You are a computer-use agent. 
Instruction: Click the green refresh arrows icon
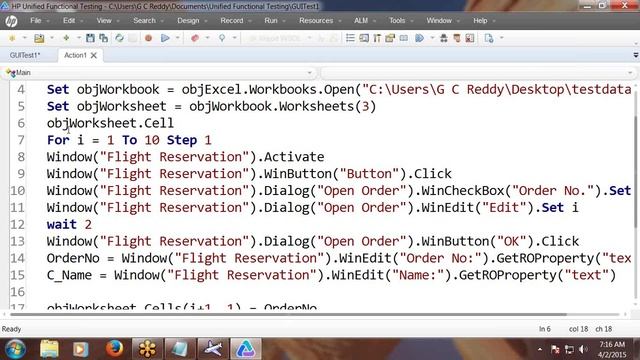click(119, 38)
